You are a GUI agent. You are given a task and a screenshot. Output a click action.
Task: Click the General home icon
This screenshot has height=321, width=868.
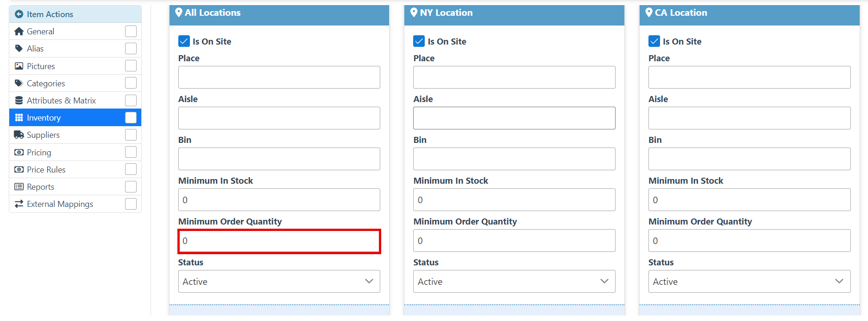coord(19,32)
